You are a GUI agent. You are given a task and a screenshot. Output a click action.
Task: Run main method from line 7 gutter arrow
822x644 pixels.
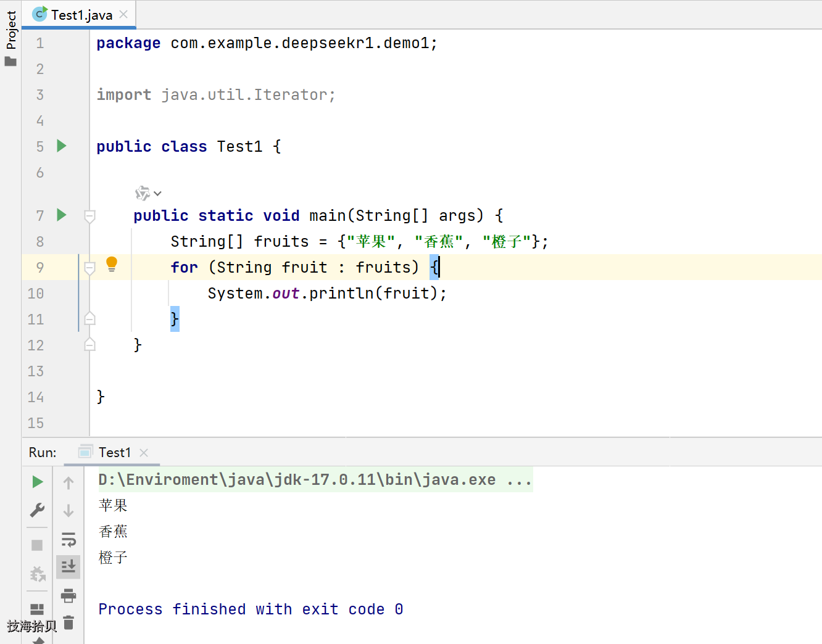point(62,215)
